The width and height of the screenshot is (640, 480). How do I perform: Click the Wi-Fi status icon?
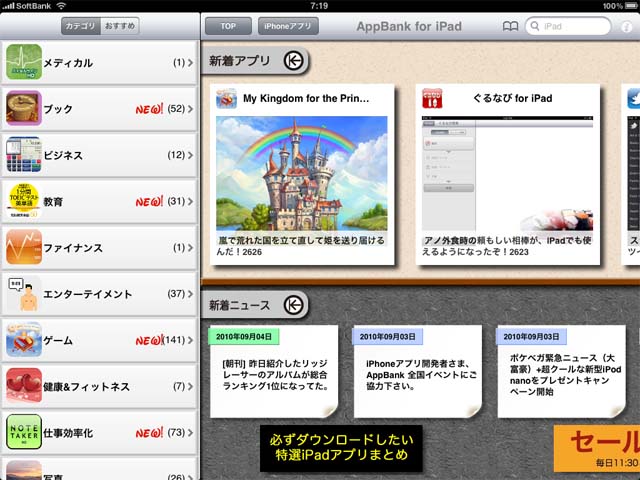pyautogui.click(x=61, y=6)
